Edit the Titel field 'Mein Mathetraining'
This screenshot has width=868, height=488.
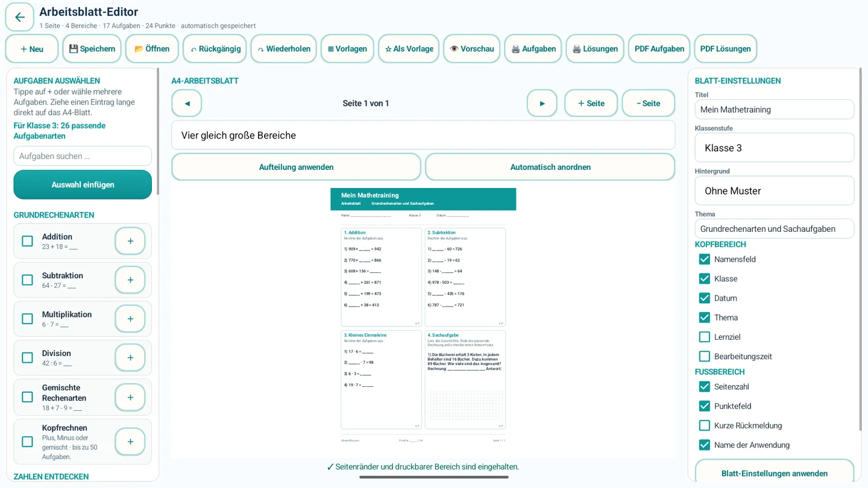tap(775, 110)
